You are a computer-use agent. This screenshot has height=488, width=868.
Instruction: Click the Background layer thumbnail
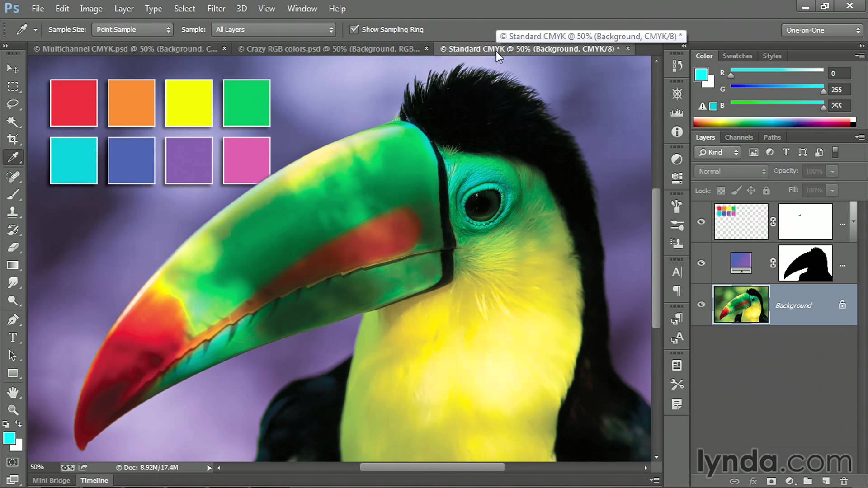[x=741, y=305]
